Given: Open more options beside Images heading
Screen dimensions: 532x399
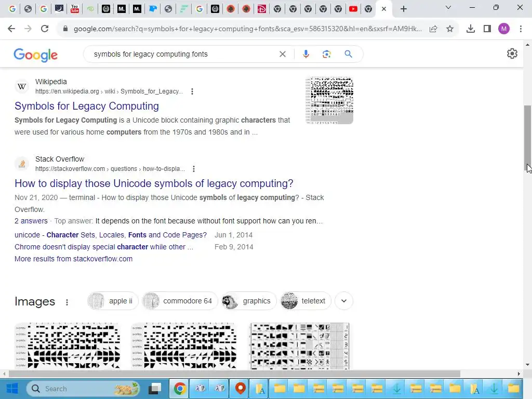Looking at the screenshot, I should click(67, 302).
